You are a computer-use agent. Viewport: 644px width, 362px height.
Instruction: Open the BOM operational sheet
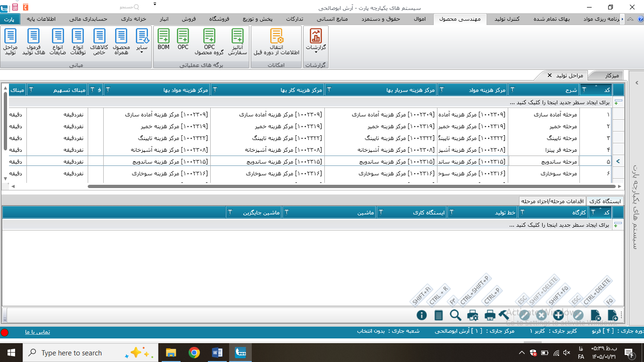pyautogui.click(x=164, y=40)
